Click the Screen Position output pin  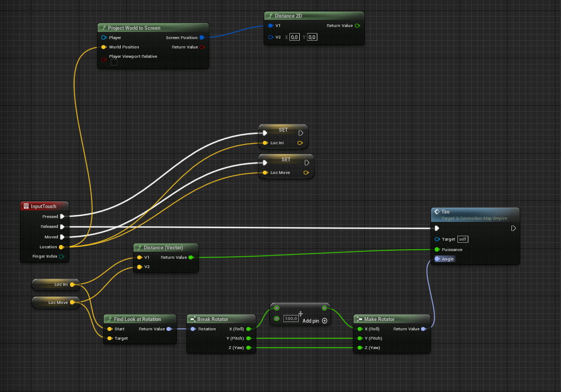pyautogui.click(x=202, y=37)
